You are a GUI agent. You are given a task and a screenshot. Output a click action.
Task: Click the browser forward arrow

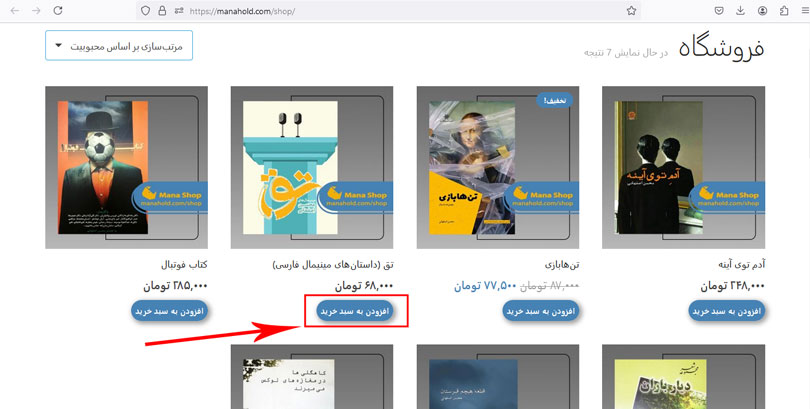click(36, 10)
